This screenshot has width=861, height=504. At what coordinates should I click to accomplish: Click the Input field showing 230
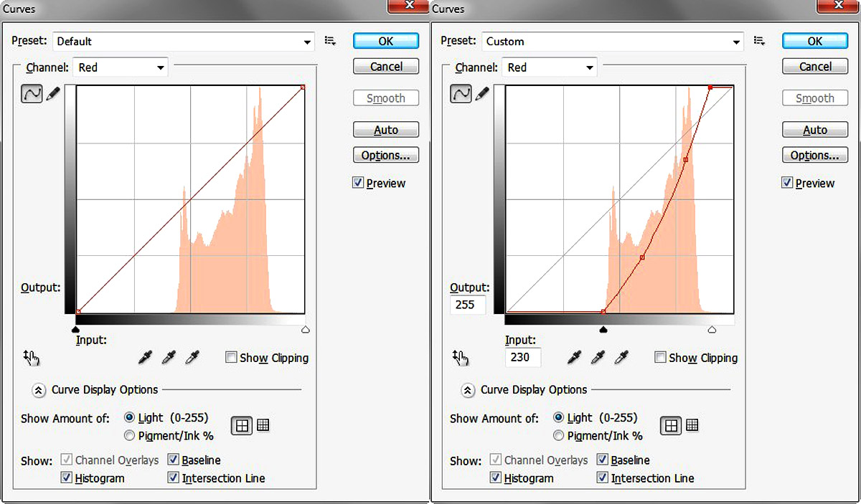point(522,357)
